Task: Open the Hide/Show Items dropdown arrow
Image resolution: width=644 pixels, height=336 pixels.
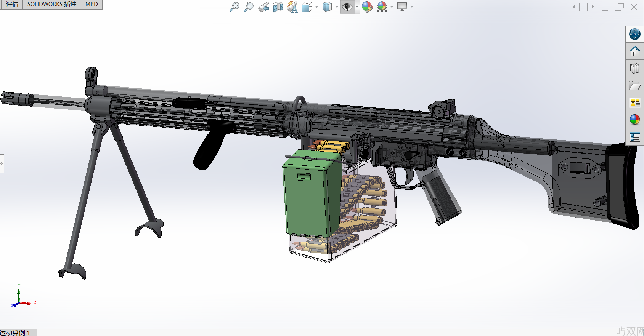Action: click(357, 7)
